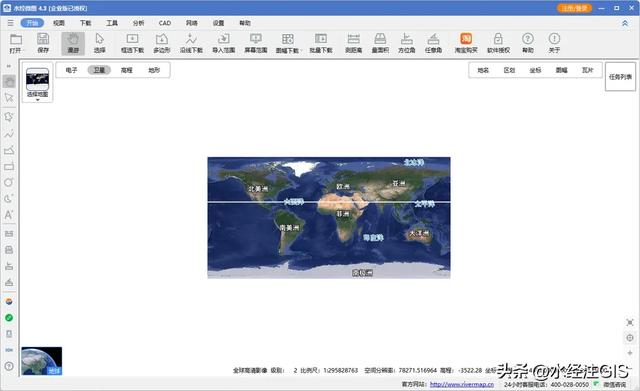
Task: Pick polygon drawing tool in left sidebar
Action: pyautogui.click(x=9, y=117)
